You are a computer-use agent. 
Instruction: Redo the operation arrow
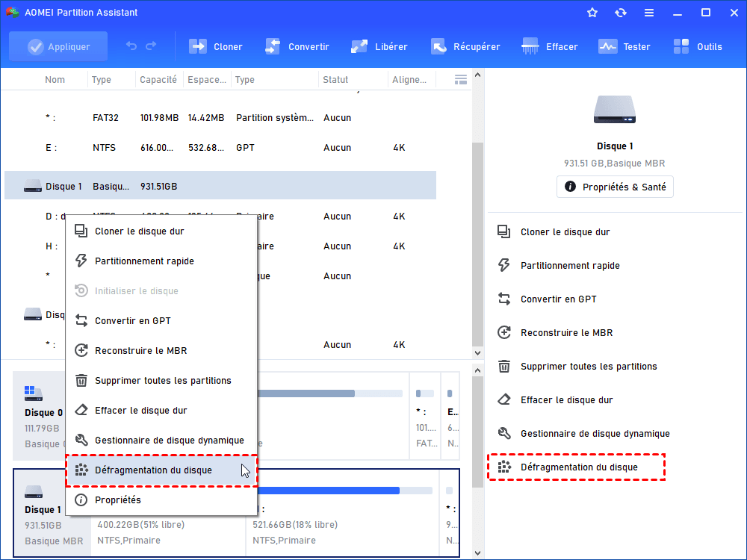151,46
